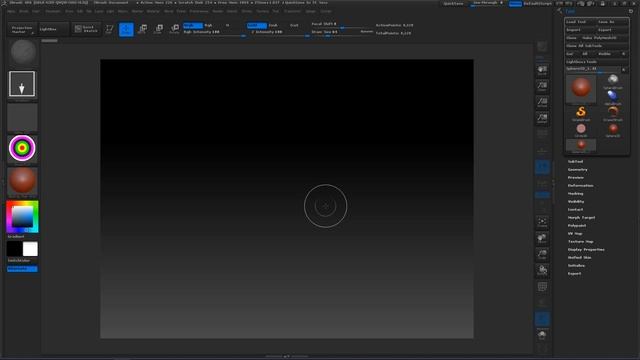The image size is (640, 360).
Task: Click the AAHalf canvas icon
Action: click(x=542, y=118)
